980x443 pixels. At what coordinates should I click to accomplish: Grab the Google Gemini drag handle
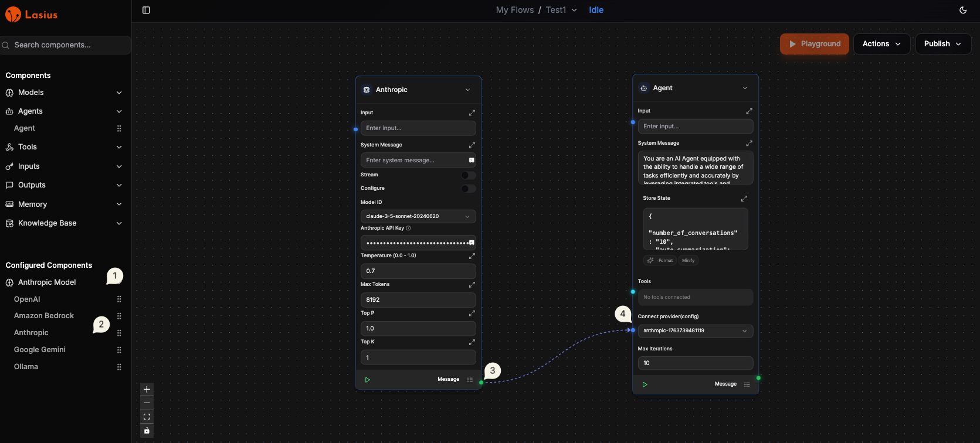click(119, 350)
